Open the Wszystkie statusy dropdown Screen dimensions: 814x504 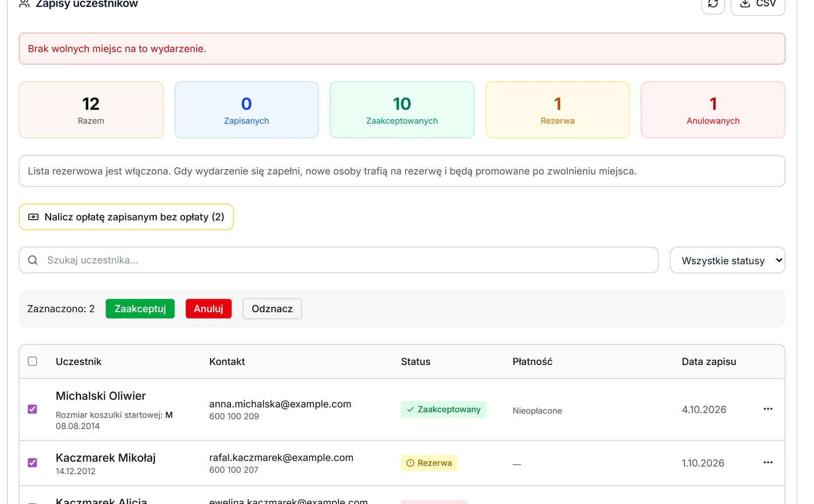727,260
